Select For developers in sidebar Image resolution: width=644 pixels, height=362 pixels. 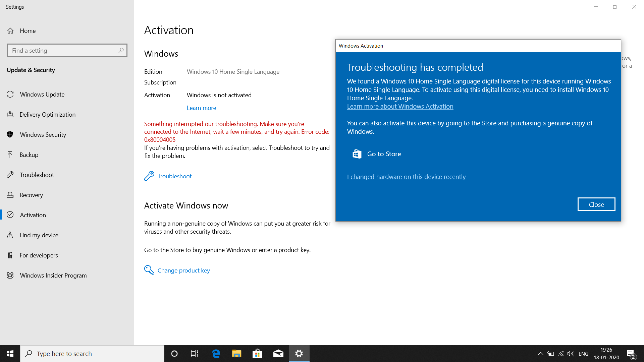[x=67, y=255]
